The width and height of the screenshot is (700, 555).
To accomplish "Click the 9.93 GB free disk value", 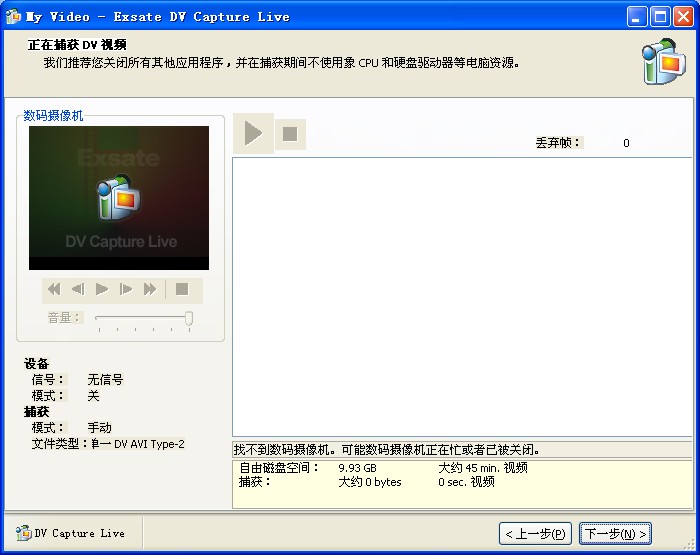I will coord(358,468).
